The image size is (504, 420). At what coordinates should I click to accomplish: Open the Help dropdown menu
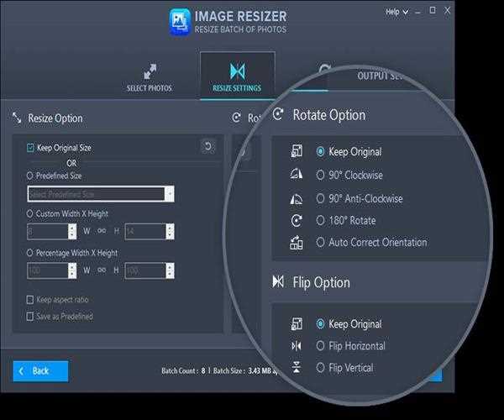click(x=397, y=12)
